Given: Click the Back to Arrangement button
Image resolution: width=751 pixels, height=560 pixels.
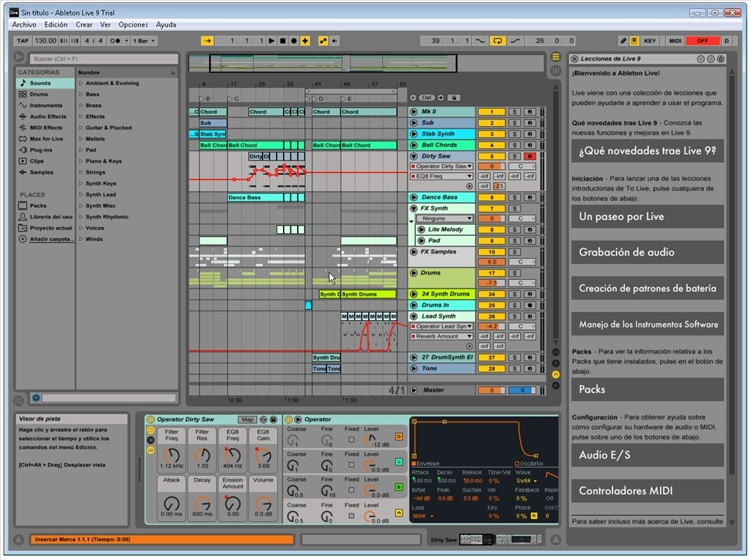Looking at the screenshot, I should (x=334, y=41).
